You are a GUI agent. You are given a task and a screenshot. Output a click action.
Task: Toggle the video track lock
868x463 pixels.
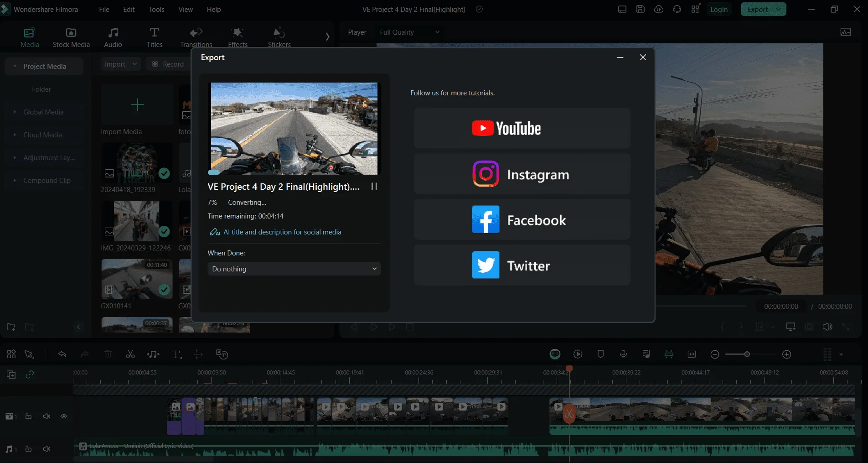[28, 416]
